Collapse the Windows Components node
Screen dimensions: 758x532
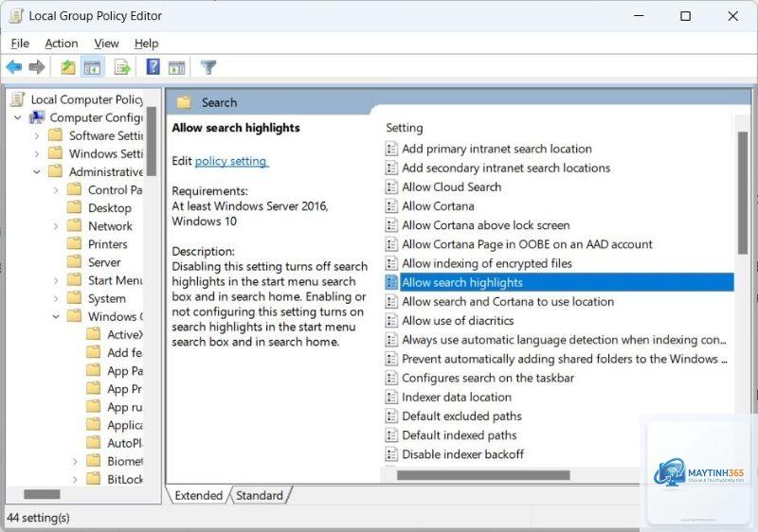coord(56,317)
